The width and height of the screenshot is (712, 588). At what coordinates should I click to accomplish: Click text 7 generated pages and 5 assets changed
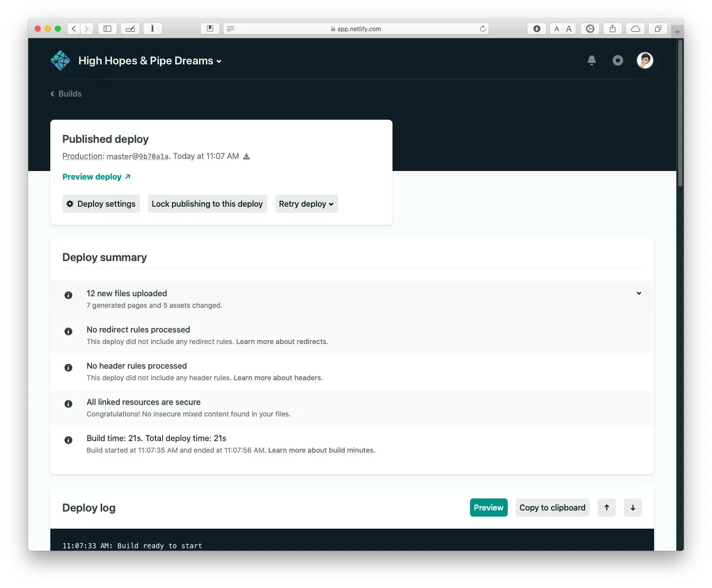(x=154, y=305)
